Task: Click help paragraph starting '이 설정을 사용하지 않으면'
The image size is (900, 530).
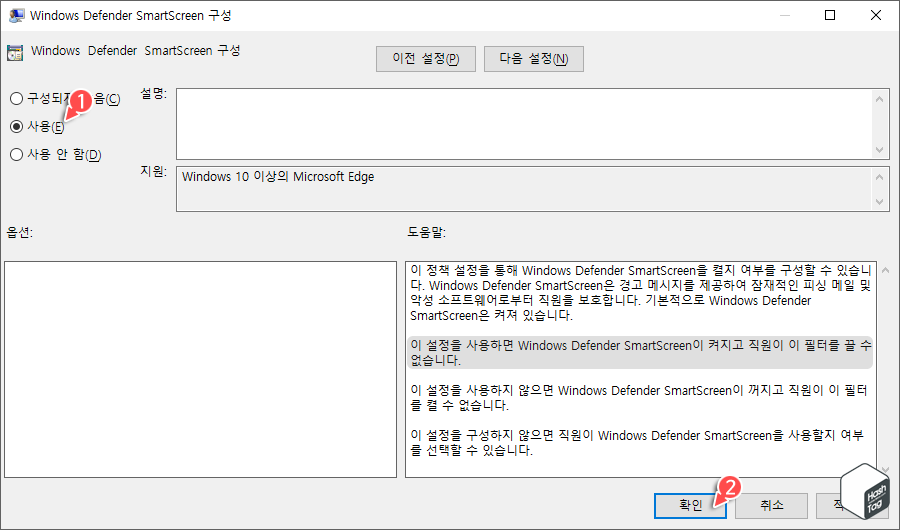Action: tap(639, 397)
